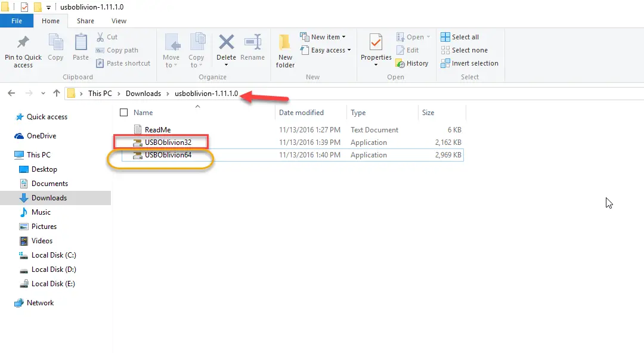Click Downloads in the address bar
Screen dimensions: 644x353
tap(143, 93)
